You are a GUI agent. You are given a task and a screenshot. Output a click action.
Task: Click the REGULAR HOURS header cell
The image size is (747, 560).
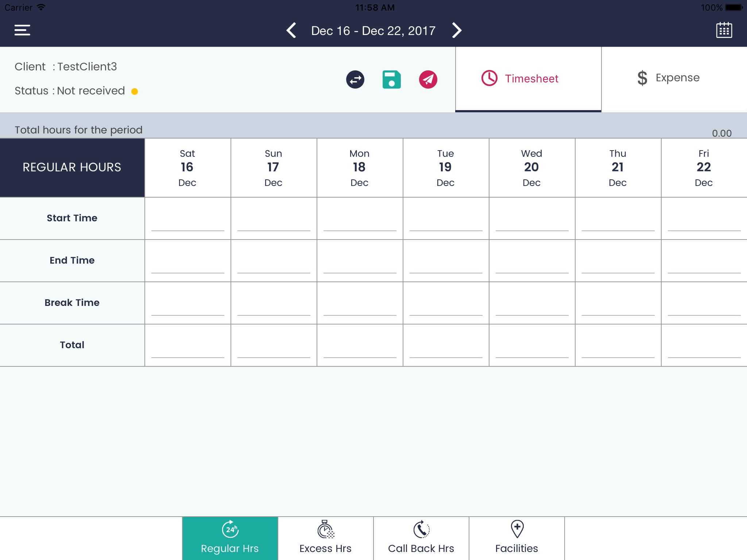click(x=72, y=168)
